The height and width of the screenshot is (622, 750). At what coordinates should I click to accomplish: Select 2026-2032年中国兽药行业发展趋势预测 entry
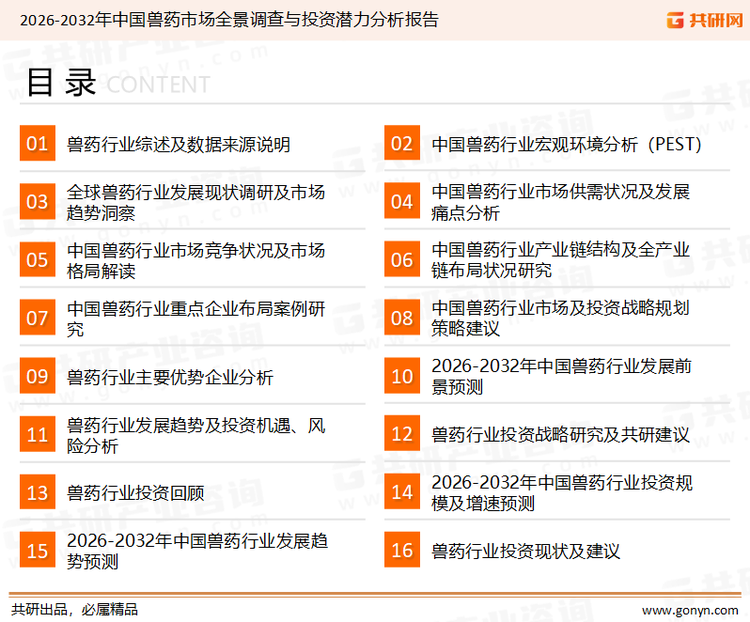coord(197,551)
